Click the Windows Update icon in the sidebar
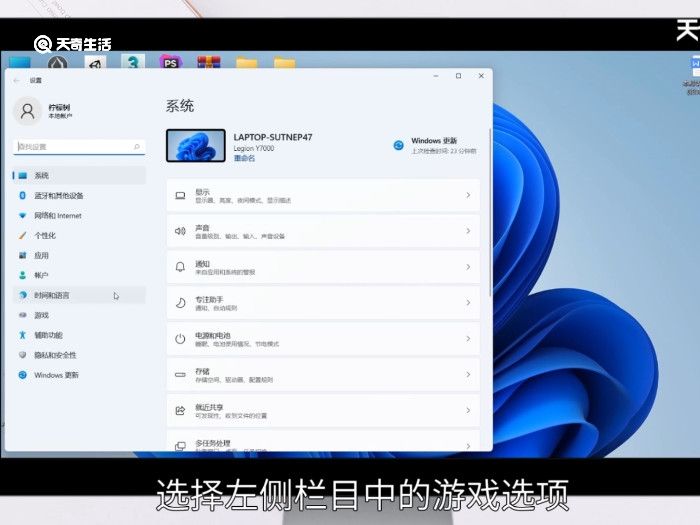700x525 pixels. pos(23,375)
